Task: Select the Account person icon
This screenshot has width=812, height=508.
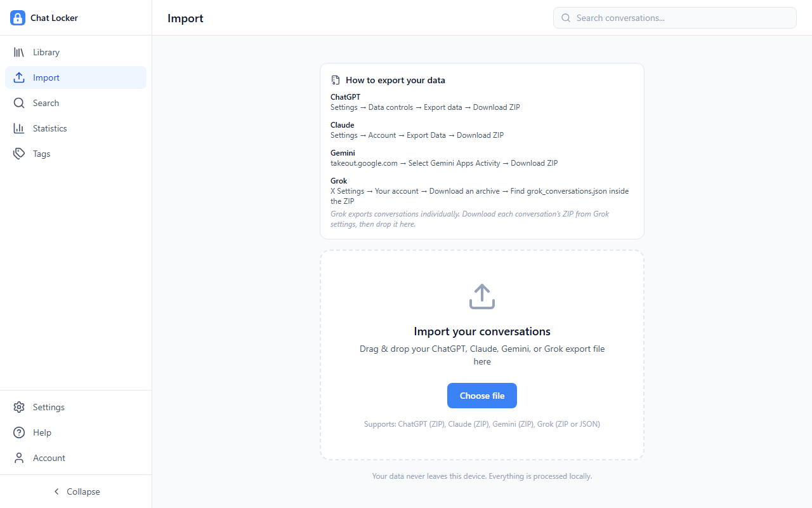Action: pos(19,457)
